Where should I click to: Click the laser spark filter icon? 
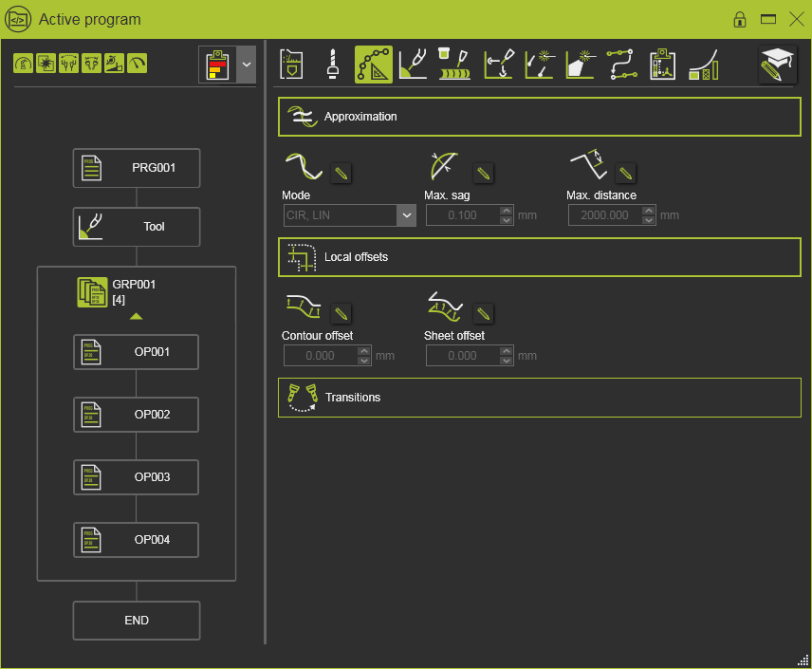coord(46,64)
